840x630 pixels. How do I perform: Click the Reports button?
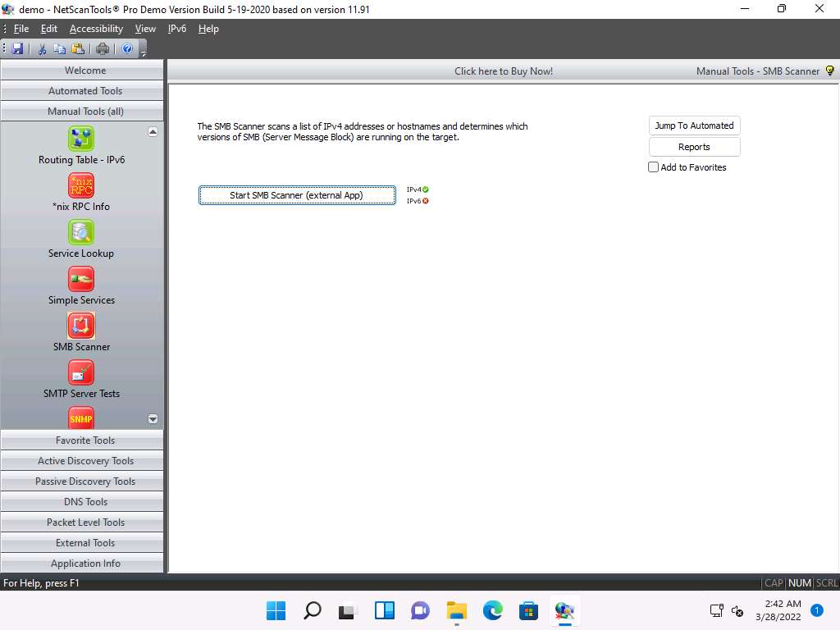coord(694,147)
